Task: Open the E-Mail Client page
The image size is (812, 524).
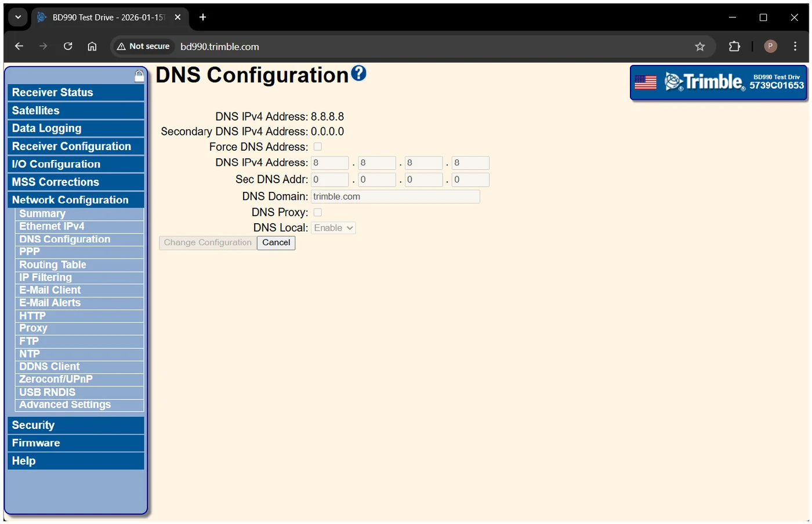Action: (x=80, y=290)
